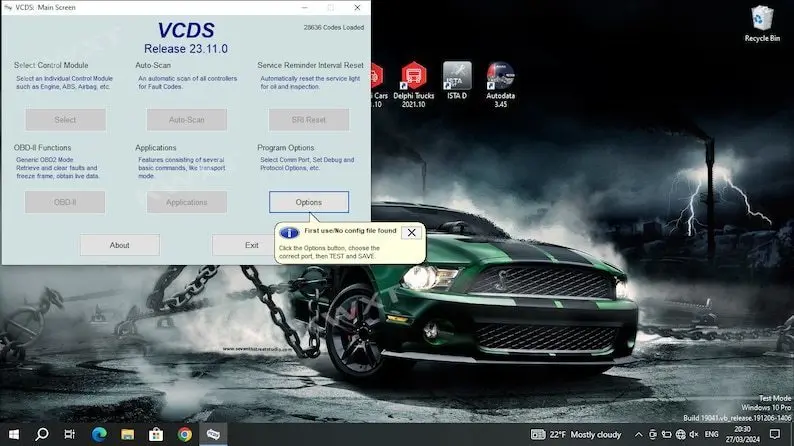Dismiss the First use tooltip balloon

411,232
